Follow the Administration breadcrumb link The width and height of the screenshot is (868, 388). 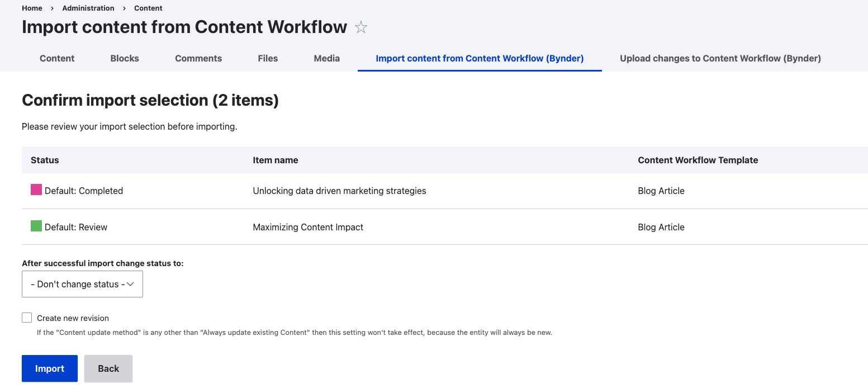pyautogui.click(x=88, y=8)
